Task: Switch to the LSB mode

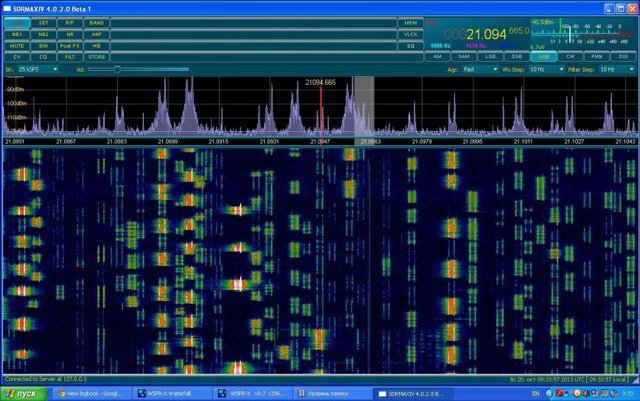Action: click(487, 57)
